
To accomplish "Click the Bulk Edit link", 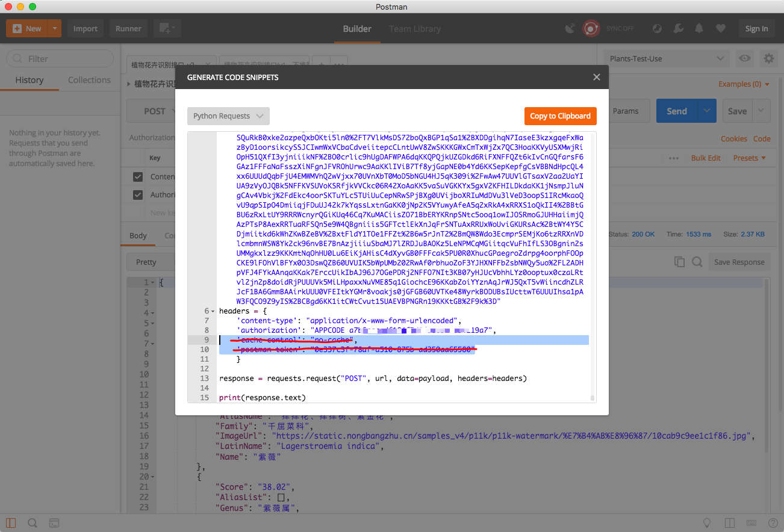I will pos(706,158).
